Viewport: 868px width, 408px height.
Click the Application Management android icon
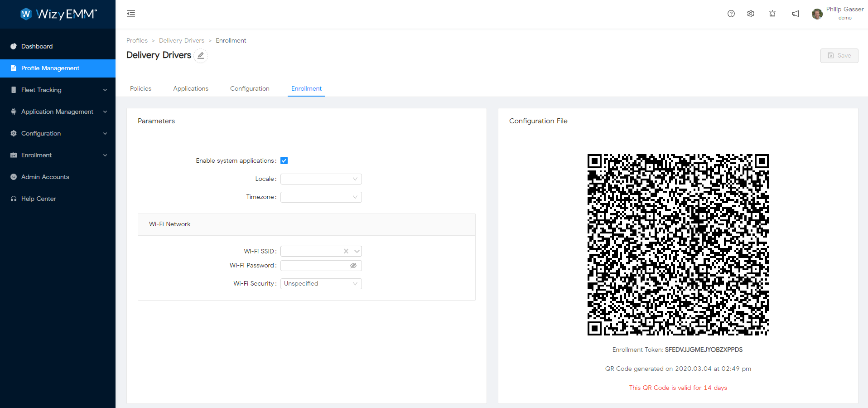(x=14, y=112)
